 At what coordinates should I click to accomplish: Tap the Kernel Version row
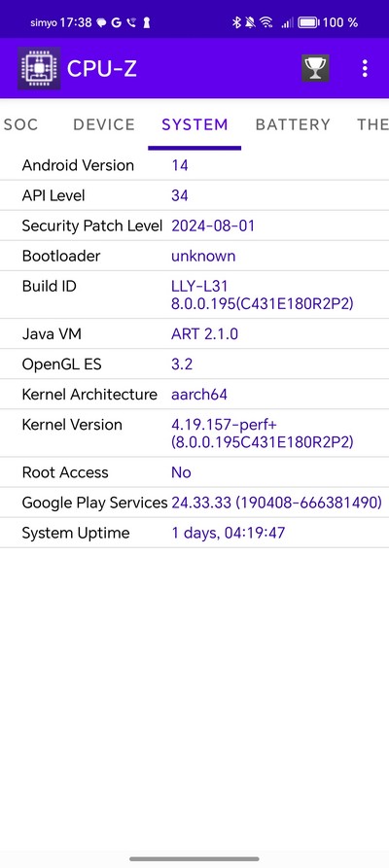click(194, 434)
